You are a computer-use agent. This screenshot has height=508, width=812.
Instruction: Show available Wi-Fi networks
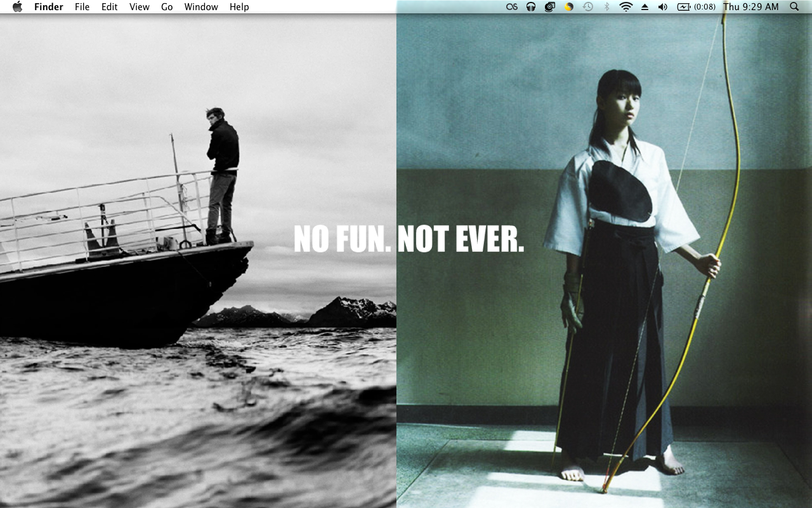coord(626,7)
